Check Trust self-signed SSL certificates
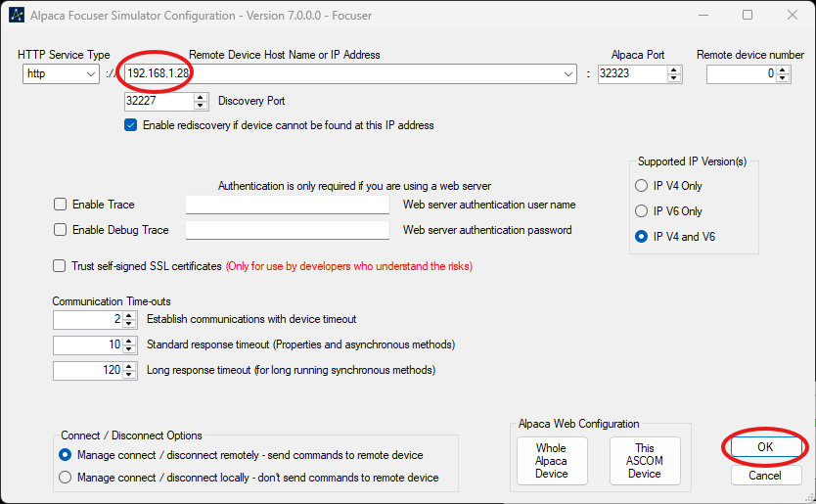 tap(60, 266)
